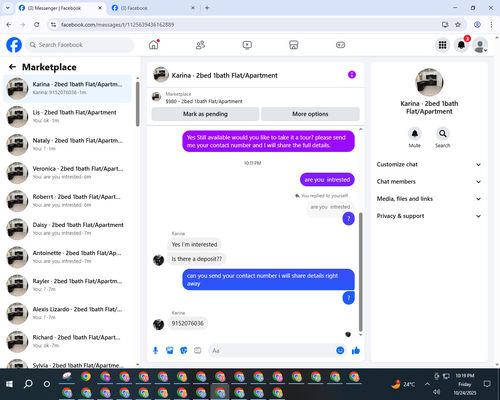Open the notifications bell icon
The image size is (500, 400).
tap(461, 45)
